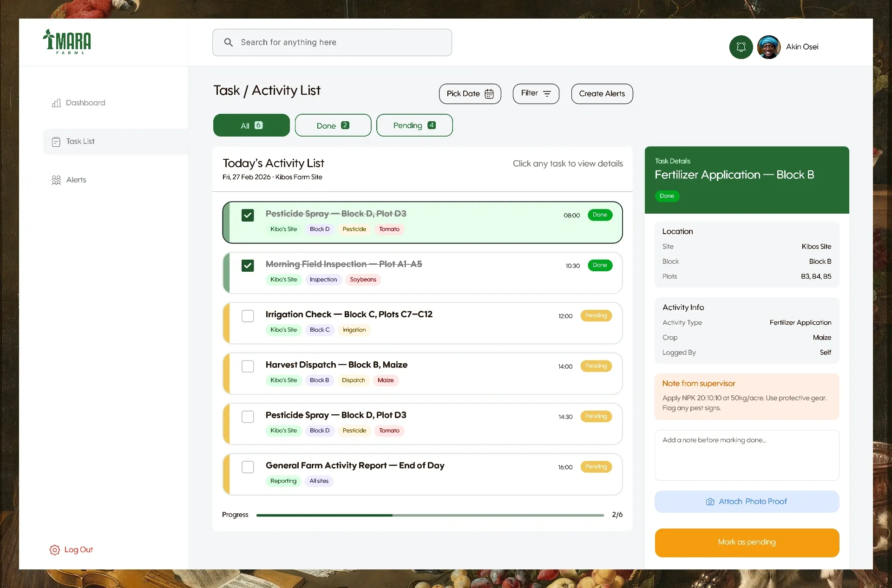892x588 pixels.
Task: Click the Log Out gear icon
Action: (x=55, y=550)
